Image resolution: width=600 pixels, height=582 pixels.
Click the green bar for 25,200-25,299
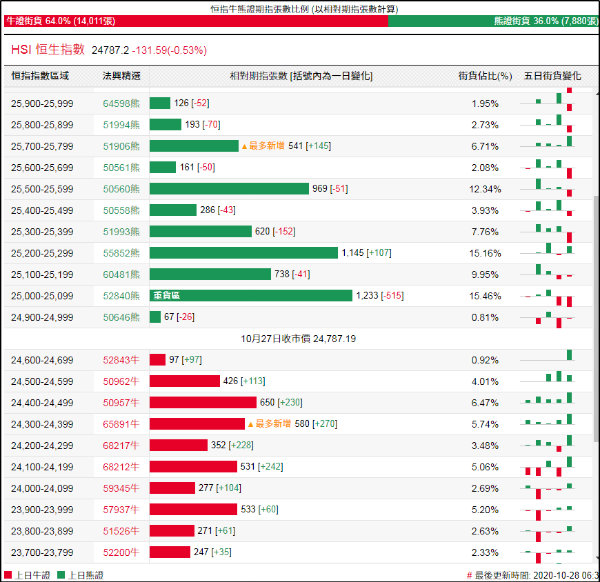[244, 253]
